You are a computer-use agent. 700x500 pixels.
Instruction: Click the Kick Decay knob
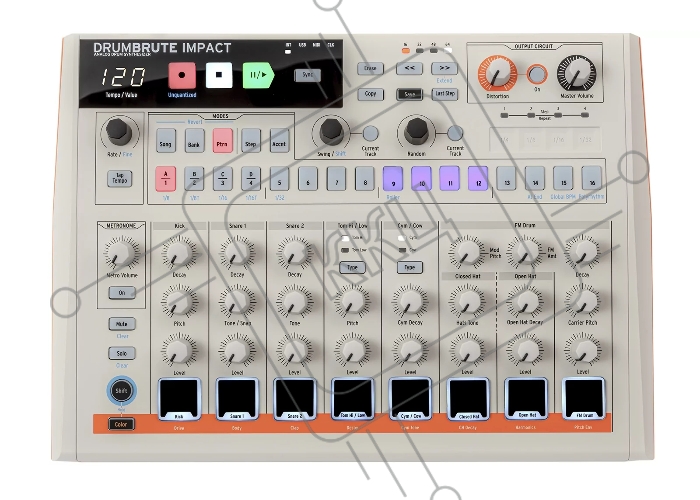[179, 253]
